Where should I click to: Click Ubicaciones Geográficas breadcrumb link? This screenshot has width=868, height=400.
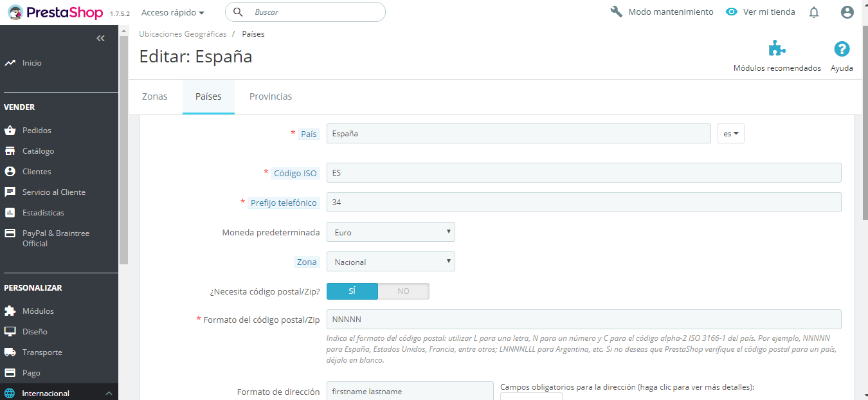[183, 34]
